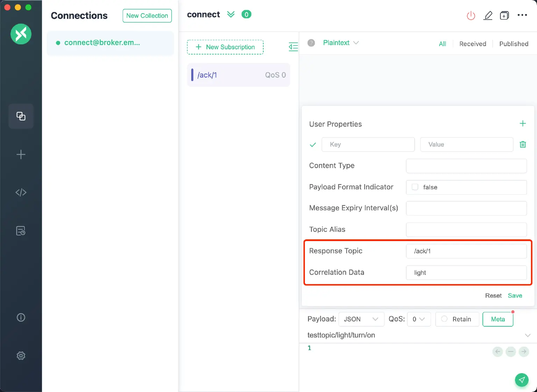Open the Plaintext view format dropdown
Viewport: 537px width, 392px height.
(x=341, y=43)
